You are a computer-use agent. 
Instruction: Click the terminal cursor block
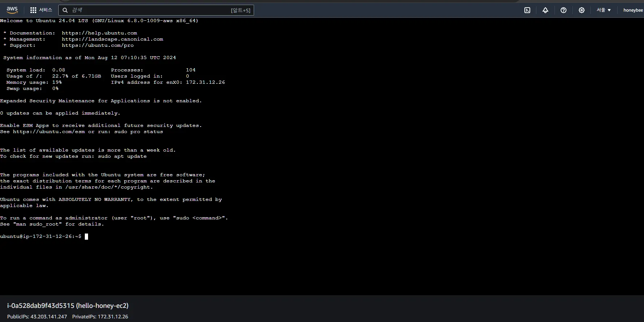[86, 236]
